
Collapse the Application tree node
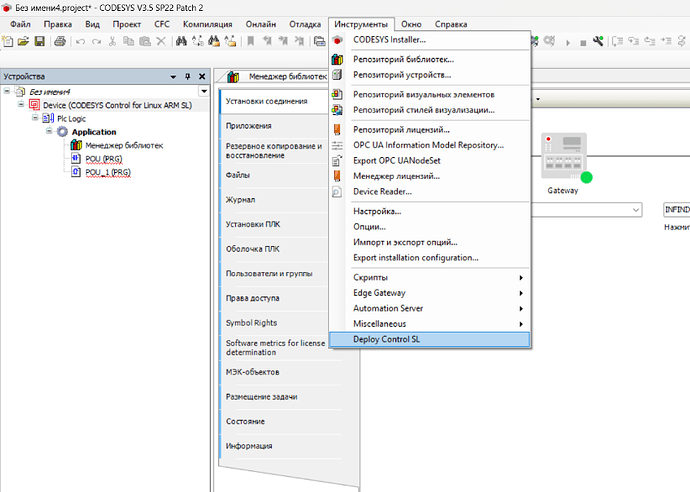[x=49, y=131]
